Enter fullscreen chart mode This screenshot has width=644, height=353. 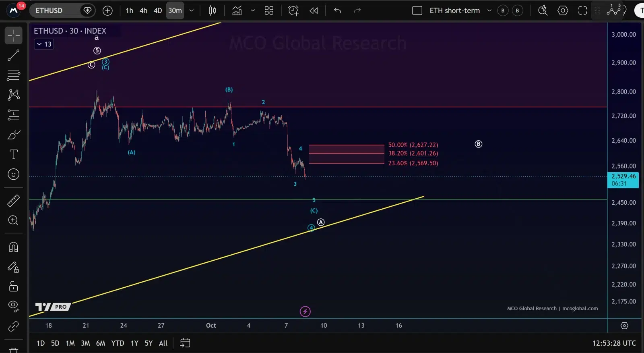tap(582, 10)
